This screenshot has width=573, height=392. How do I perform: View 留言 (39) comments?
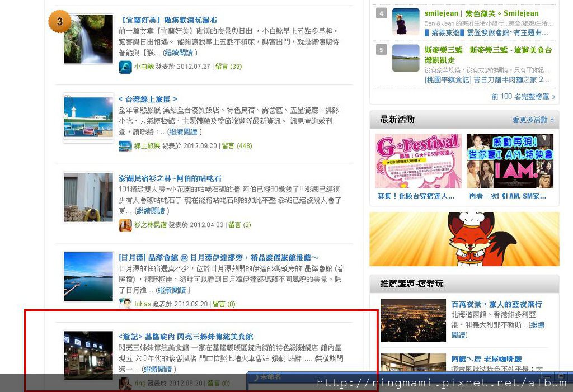point(228,67)
